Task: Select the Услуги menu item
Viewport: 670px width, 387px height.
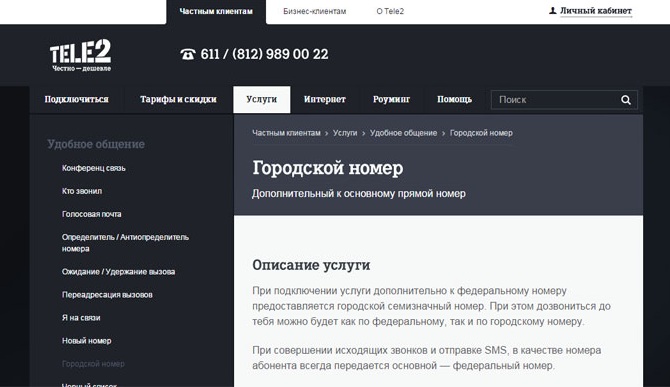Action: pyautogui.click(x=262, y=100)
